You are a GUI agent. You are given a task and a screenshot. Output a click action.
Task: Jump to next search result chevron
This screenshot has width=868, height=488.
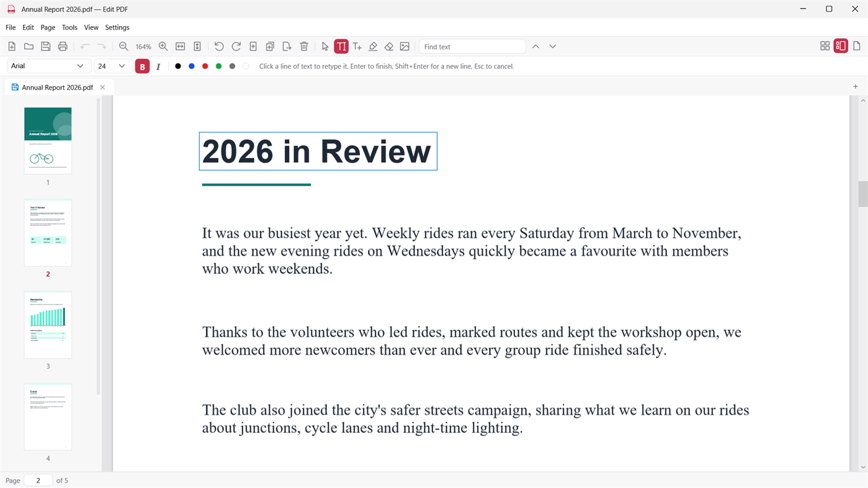tap(553, 47)
